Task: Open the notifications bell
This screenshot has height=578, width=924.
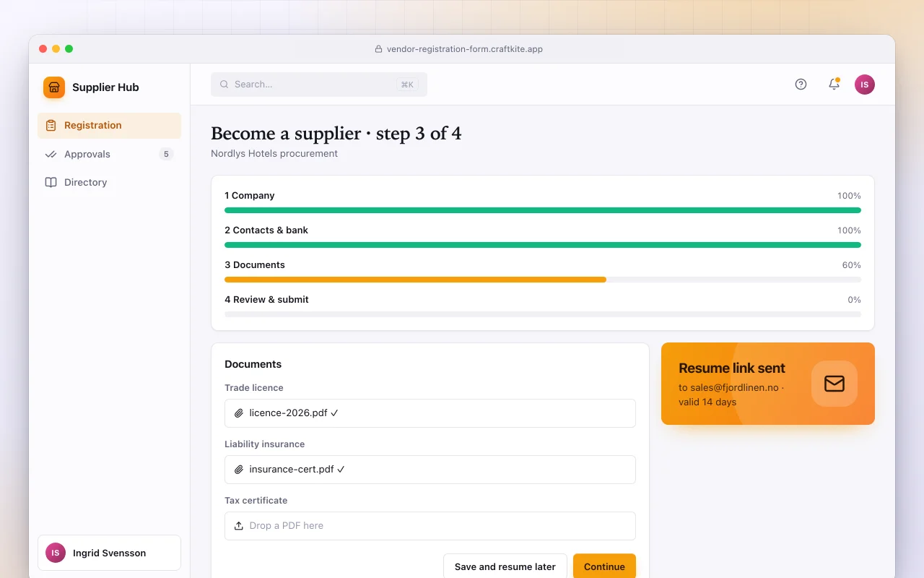Action: pos(834,85)
